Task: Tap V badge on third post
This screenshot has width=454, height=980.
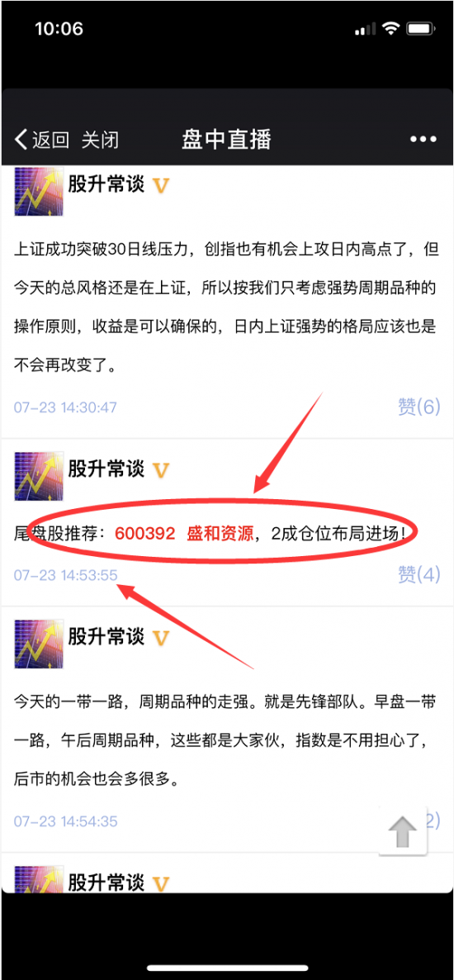Action: pyautogui.click(x=162, y=637)
